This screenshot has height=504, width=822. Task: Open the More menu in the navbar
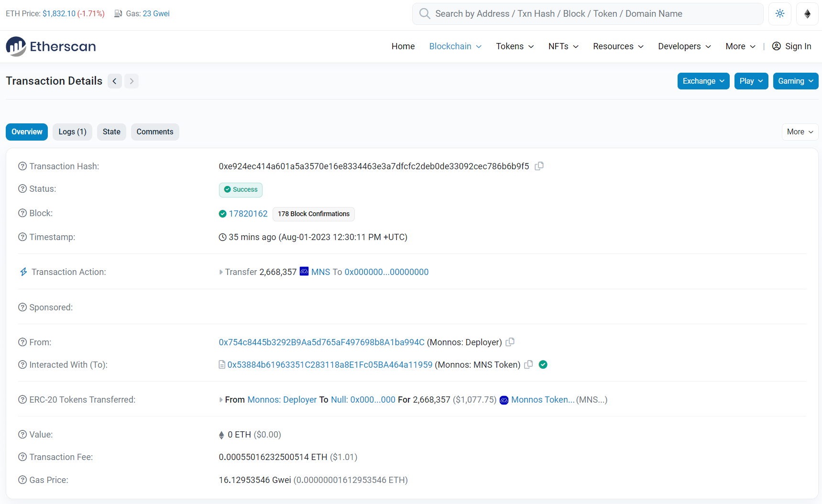[740, 46]
